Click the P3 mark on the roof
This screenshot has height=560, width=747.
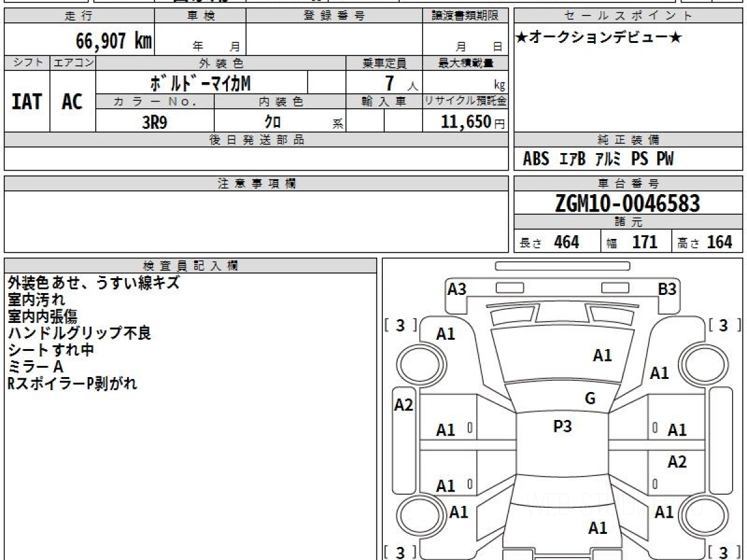(x=563, y=427)
